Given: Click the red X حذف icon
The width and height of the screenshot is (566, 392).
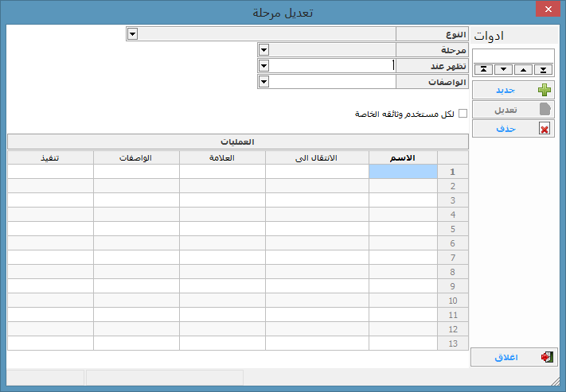Looking at the screenshot, I should [544, 129].
